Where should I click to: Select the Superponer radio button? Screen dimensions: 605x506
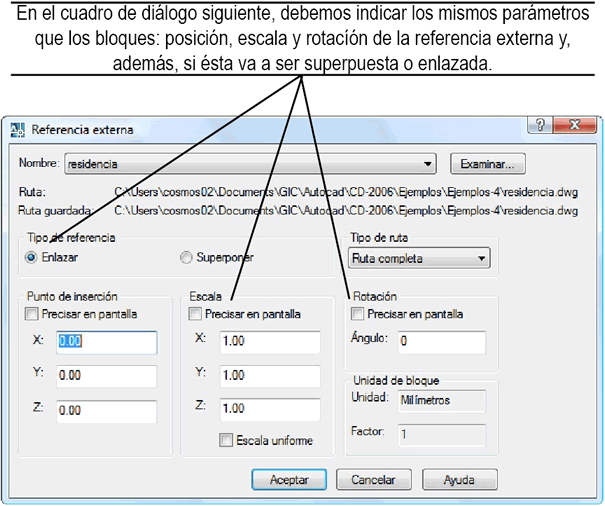coord(186,257)
